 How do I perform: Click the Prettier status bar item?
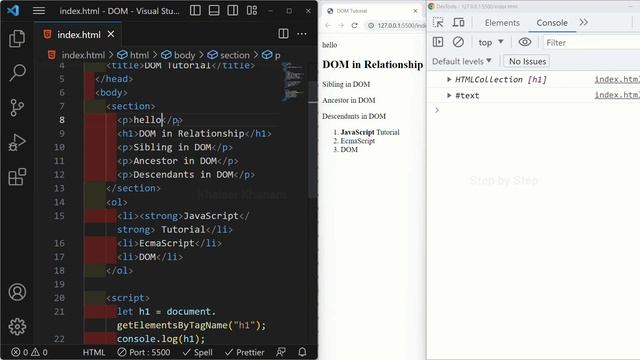[x=244, y=352]
